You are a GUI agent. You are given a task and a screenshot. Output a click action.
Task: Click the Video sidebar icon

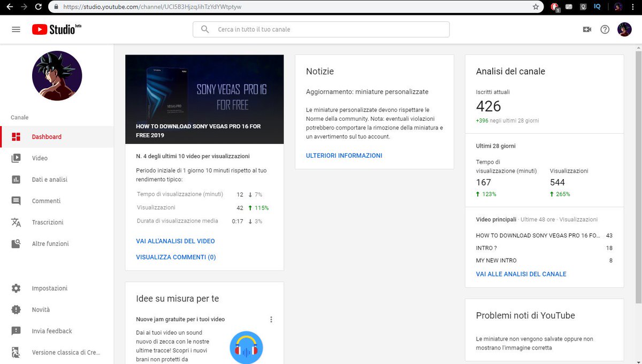(x=16, y=158)
